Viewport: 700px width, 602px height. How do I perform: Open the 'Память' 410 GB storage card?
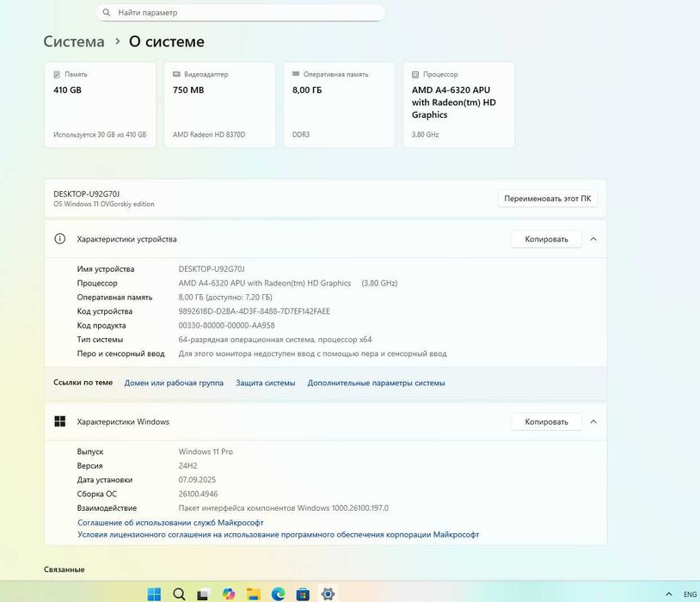(x=101, y=105)
